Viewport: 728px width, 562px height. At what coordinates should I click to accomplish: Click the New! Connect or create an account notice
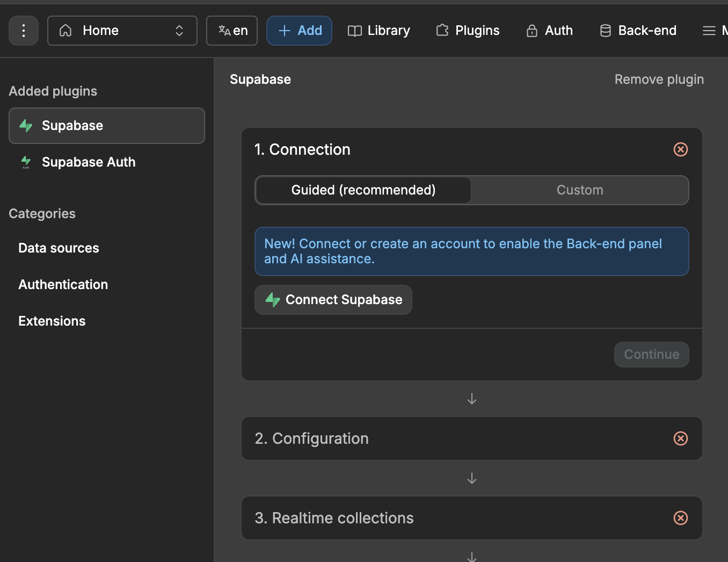pos(472,251)
